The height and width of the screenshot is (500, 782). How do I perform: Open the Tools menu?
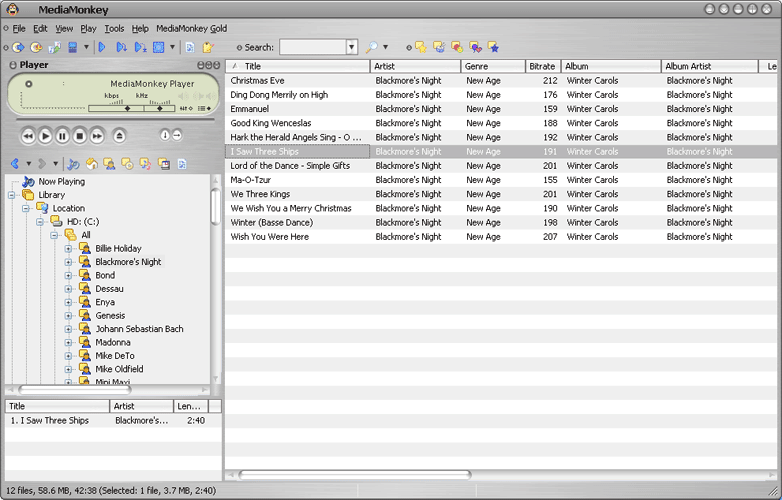(114, 28)
